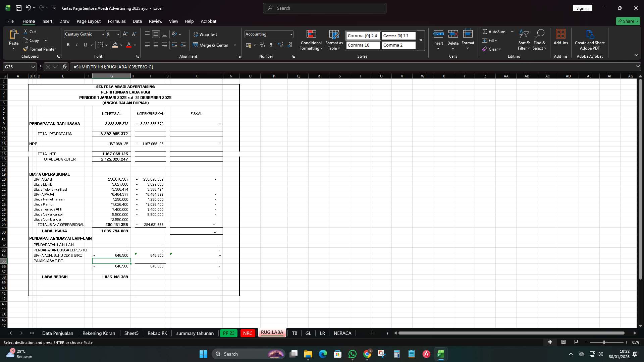The image size is (644, 362).
Task: Expand the Fill Color dropdown arrow
Action: click(x=121, y=45)
